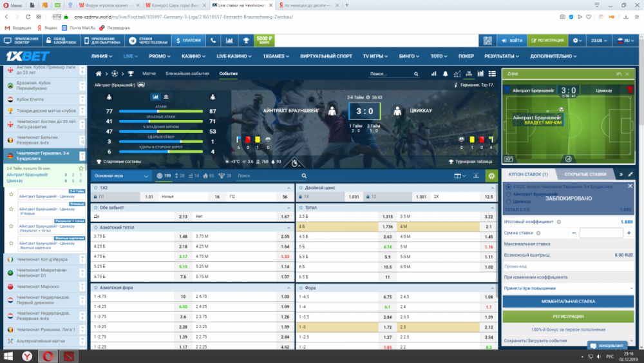Open the Основная игра dropdown

tap(121, 175)
